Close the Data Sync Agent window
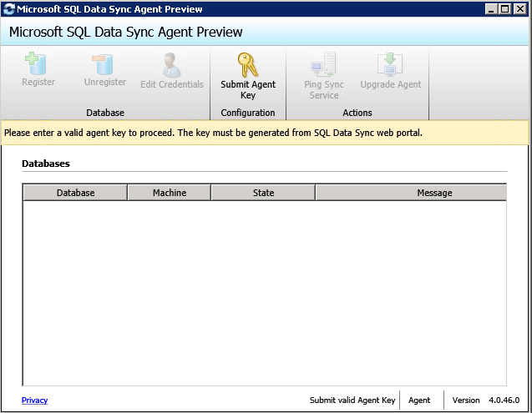This screenshot has width=532, height=413. [519, 9]
